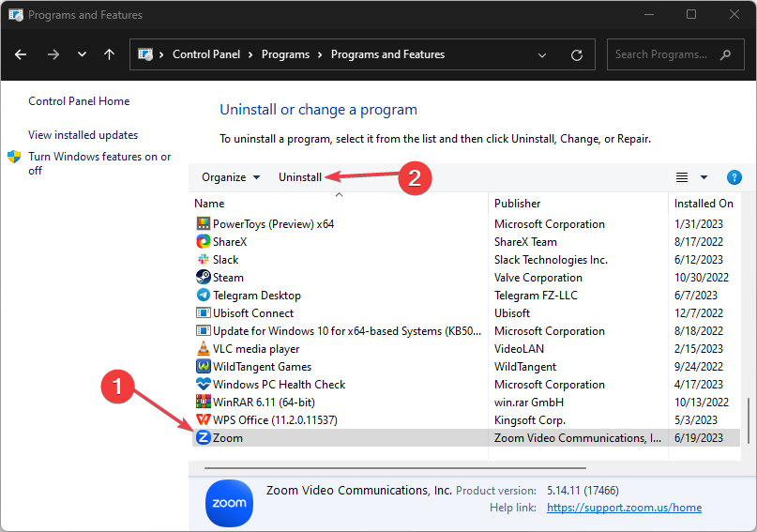Open recent locations dropdown chevron
The image size is (757, 532).
[82, 54]
